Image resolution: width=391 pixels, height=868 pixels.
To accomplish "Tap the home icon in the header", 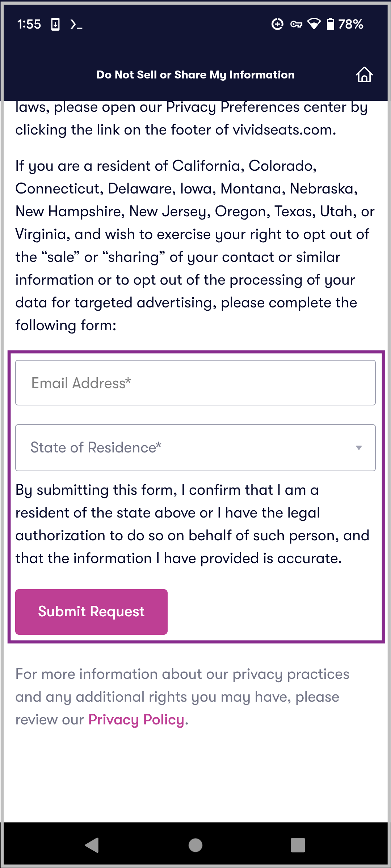I will click(364, 75).
